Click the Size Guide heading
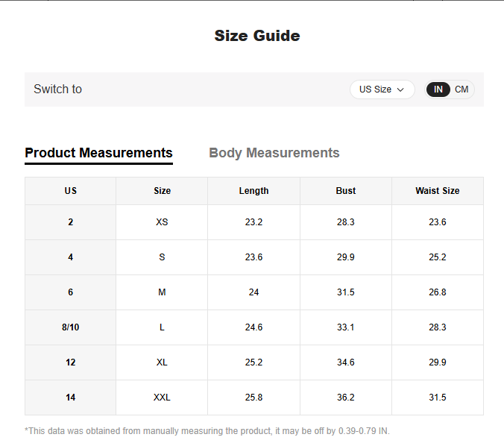This screenshot has width=504, height=446. 256,36
